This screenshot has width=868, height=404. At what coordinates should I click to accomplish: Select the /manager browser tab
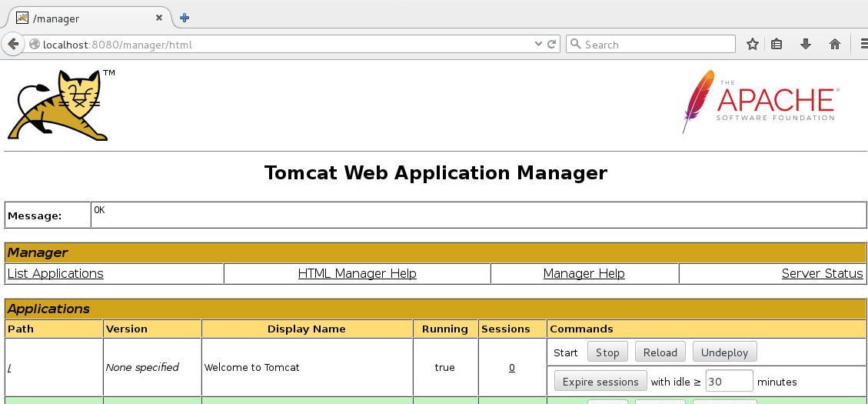[x=88, y=18]
